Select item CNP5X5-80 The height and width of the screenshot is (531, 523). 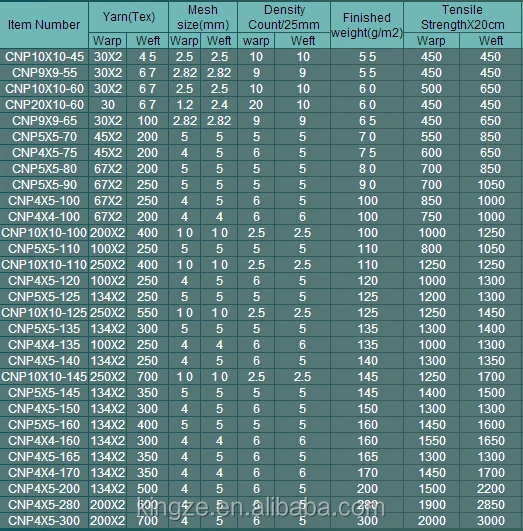(x=44, y=169)
